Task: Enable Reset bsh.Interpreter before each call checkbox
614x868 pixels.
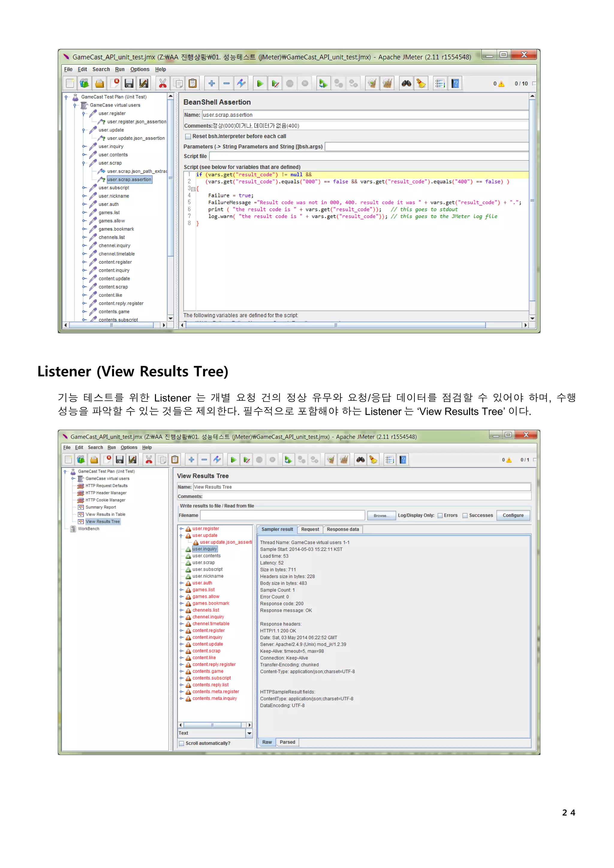Action: [188, 136]
